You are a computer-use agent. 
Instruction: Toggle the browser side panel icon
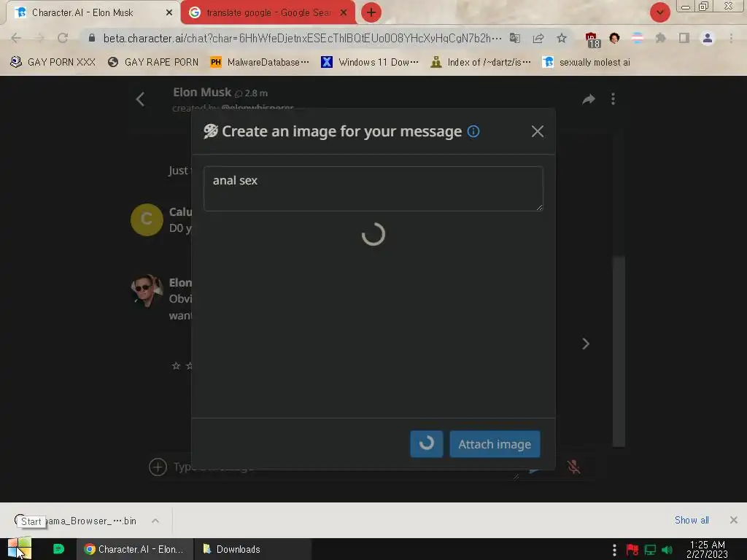684,38
